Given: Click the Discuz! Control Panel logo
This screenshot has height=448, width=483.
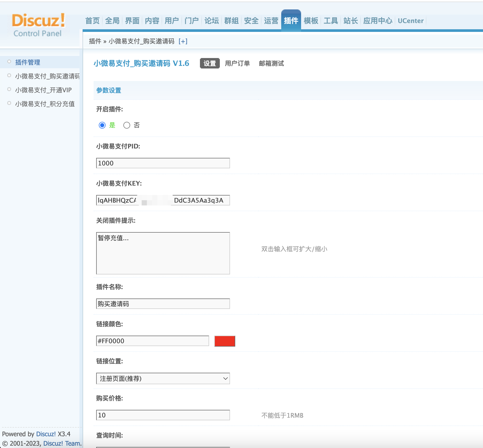Looking at the screenshot, I should point(38,25).
